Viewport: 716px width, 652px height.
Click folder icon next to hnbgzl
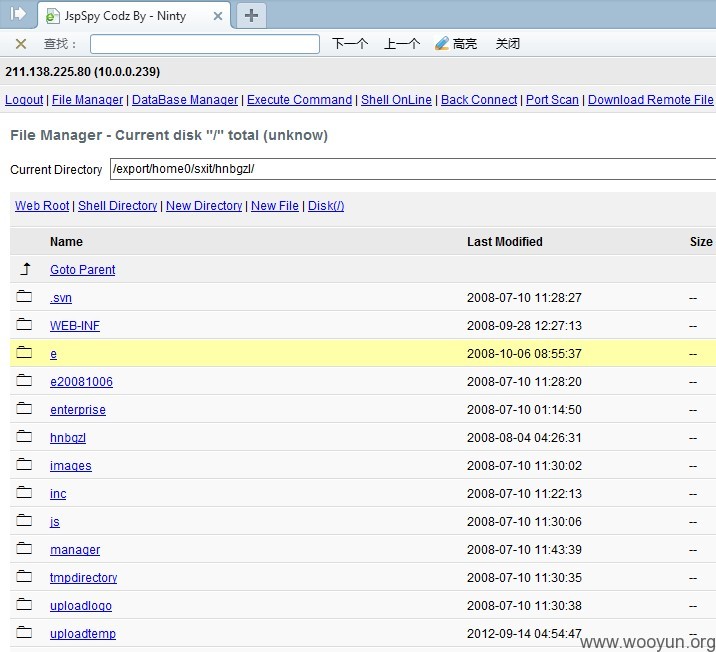pyautogui.click(x=24, y=436)
